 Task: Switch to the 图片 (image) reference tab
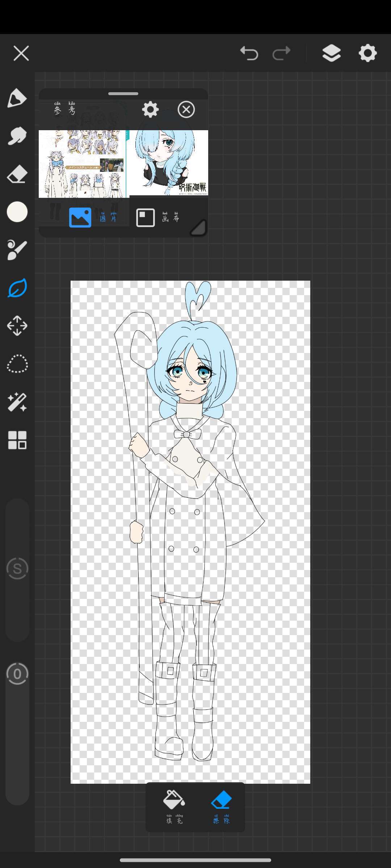pos(93,217)
